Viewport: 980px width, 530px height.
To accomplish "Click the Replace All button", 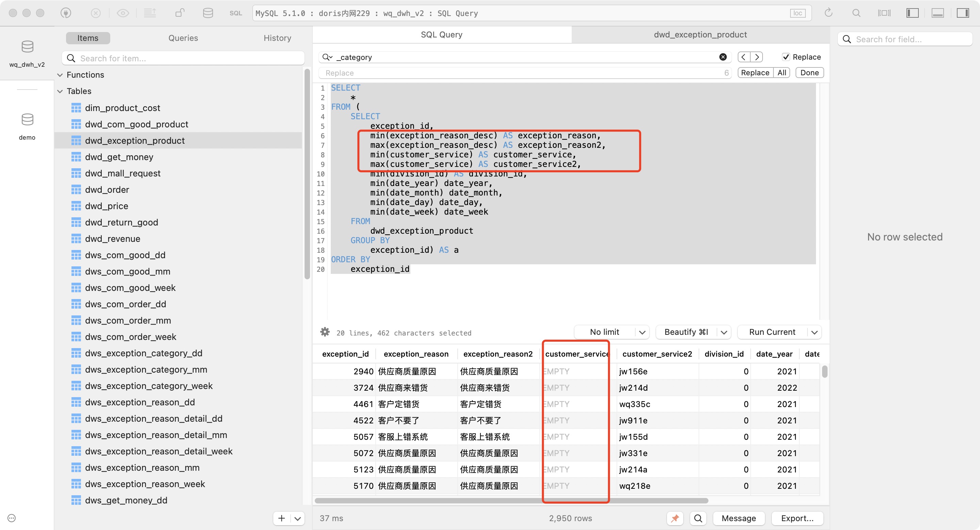I will point(781,73).
